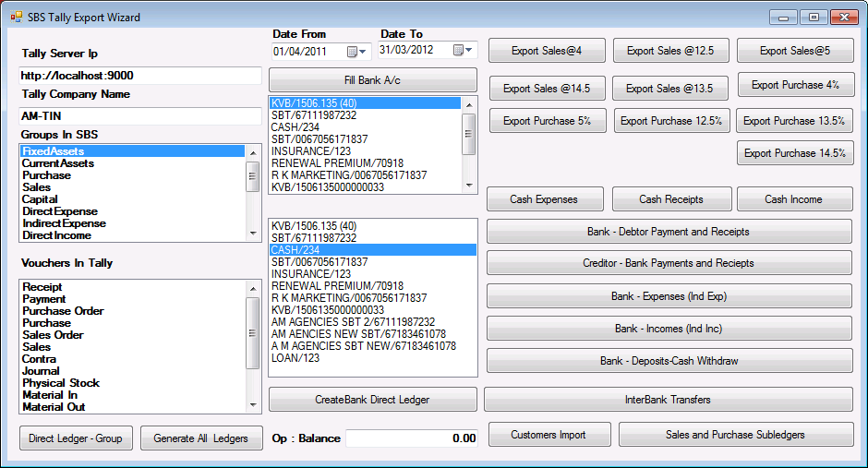868x468 pixels.
Task: Click Export Sales @13.5 button
Action: (669, 88)
